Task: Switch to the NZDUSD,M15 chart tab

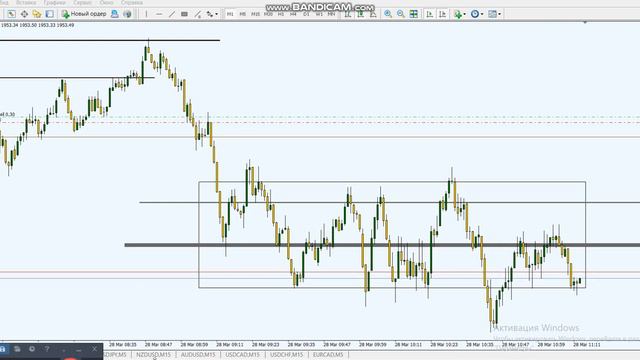Action: click(153, 355)
